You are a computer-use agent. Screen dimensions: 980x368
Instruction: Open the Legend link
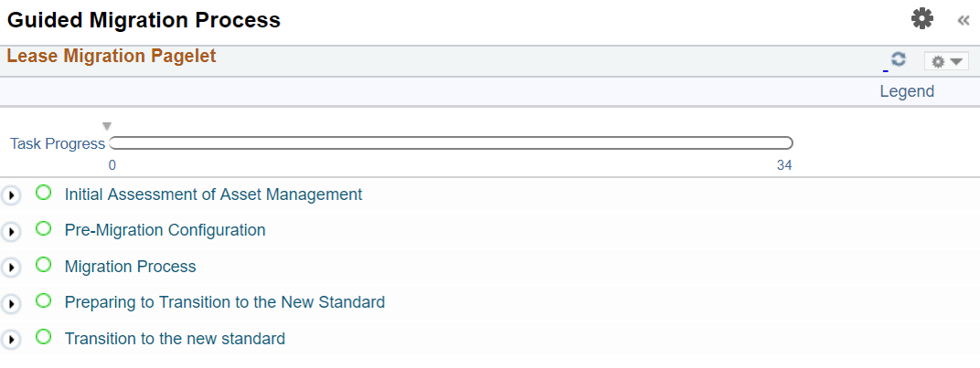pos(906,91)
